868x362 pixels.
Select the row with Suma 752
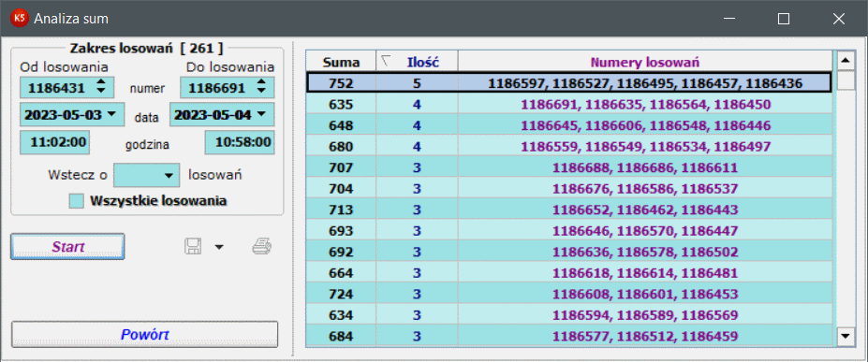pos(569,83)
